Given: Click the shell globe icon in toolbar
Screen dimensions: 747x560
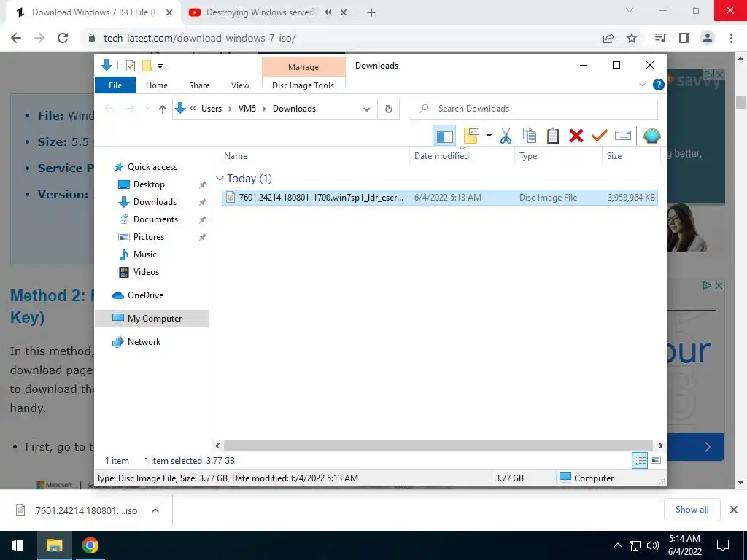Looking at the screenshot, I should point(651,136).
